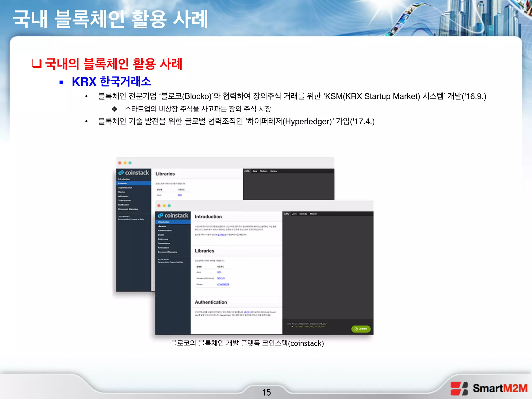Click NPM.JS link in Libraries table

pyautogui.click(x=221, y=278)
